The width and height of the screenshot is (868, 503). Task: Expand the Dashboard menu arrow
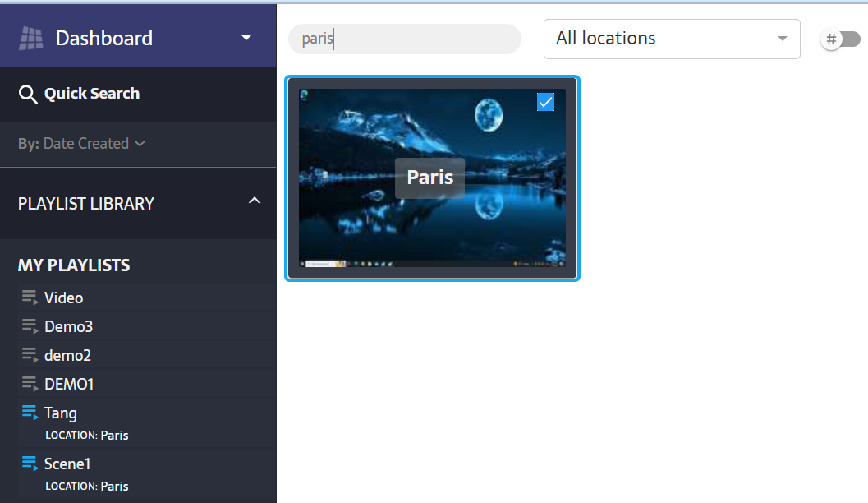(246, 38)
